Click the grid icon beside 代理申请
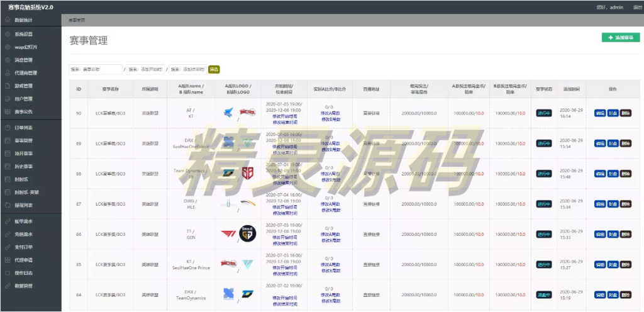 pos(8,260)
